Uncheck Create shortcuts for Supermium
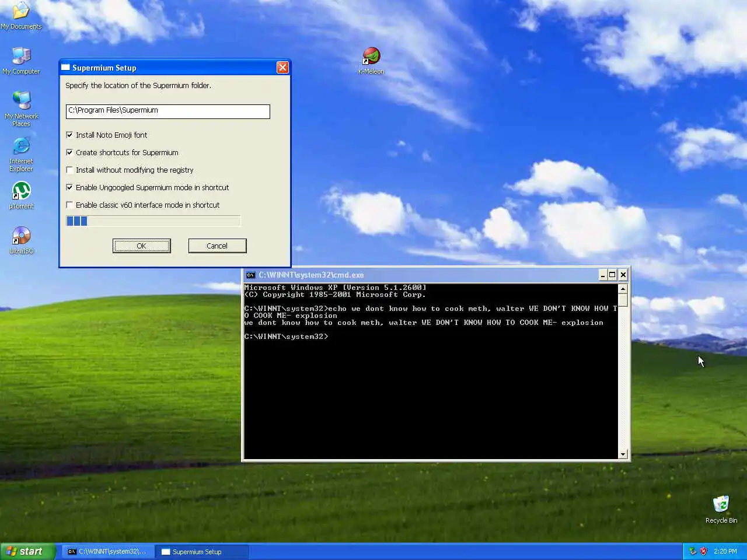Screen dimensions: 747x560 point(69,152)
